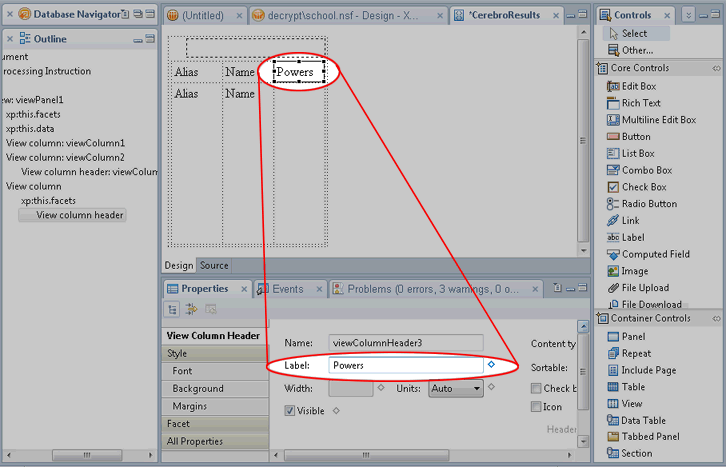Select viewPanel1 in the Outline

32,100
